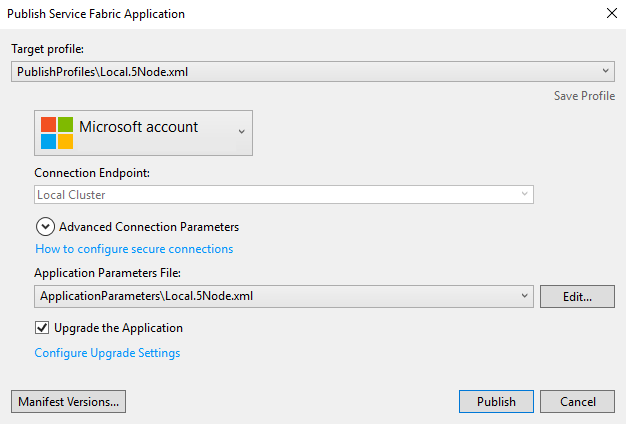Open How to configure secure connections link
The height and width of the screenshot is (424, 626).
tap(134, 249)
